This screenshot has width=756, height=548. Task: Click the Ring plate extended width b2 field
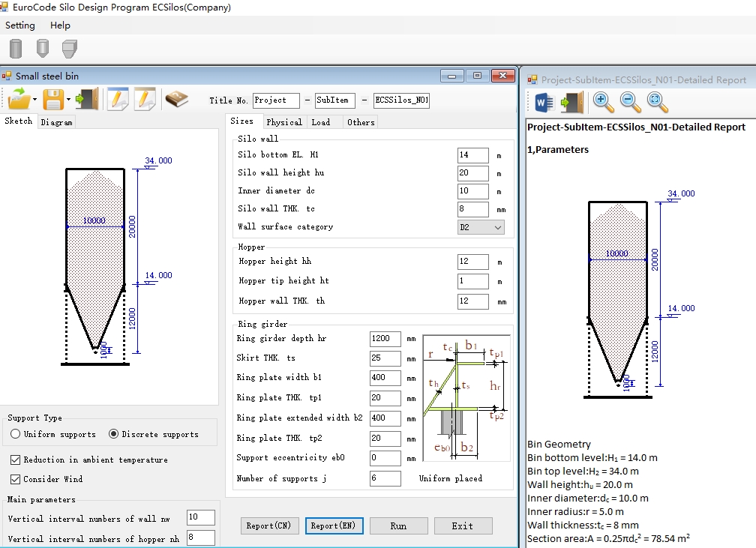click(x=385, y=418)
